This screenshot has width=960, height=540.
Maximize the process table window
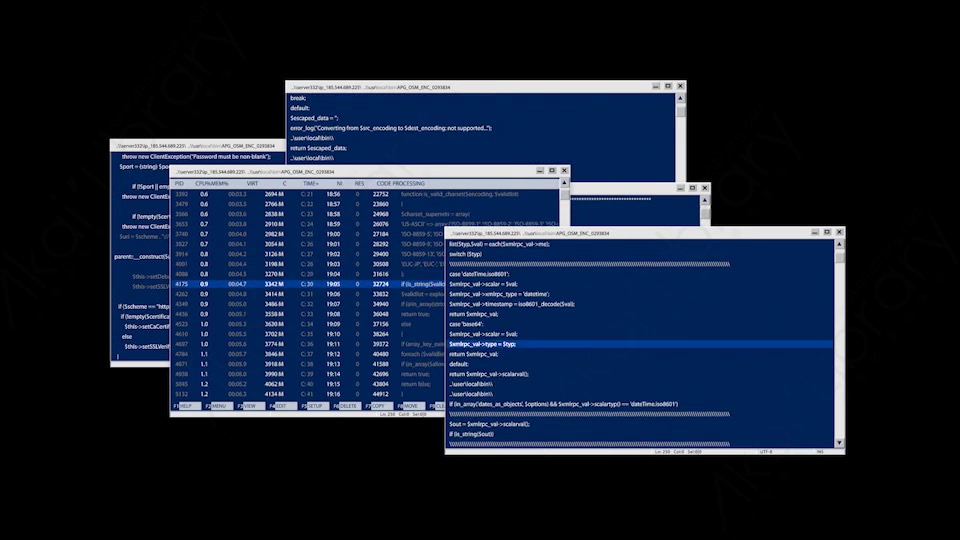click(x=552, y=171)
